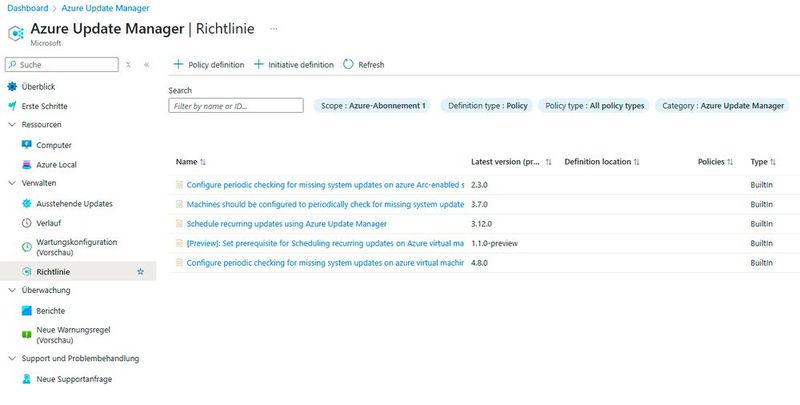
Task: Open Neue Warnungsregel (Vorschau)
Action: [73, 335]
